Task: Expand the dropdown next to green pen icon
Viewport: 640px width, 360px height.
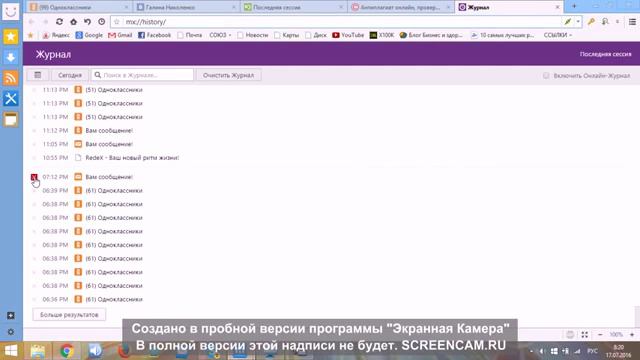Action: point(578,22)
